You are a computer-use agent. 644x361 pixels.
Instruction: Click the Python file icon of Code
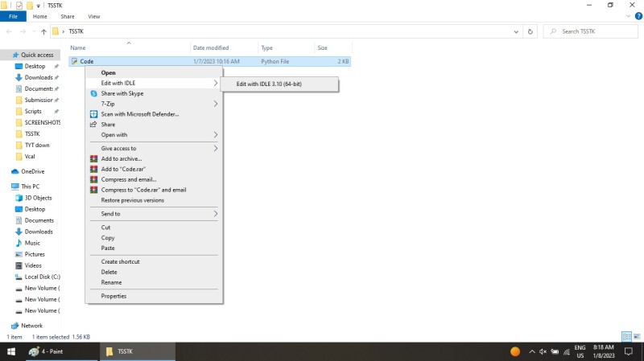point(74,61)
